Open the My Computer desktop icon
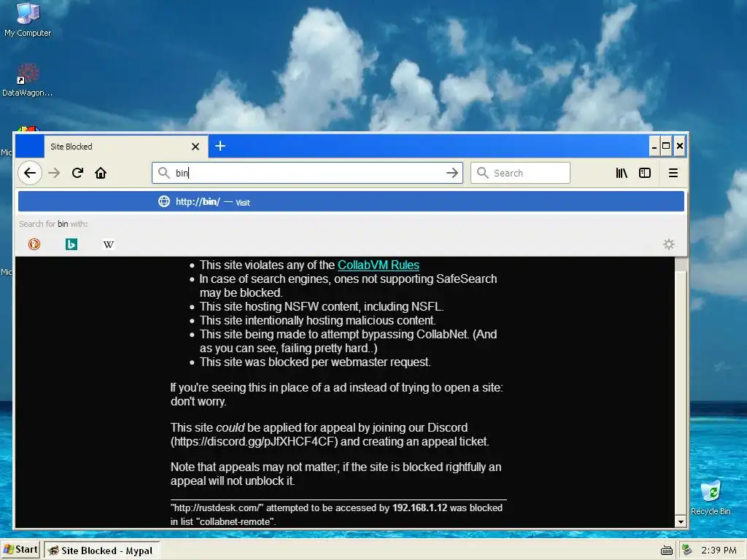The image size is (747, 560). coord(28,19)
